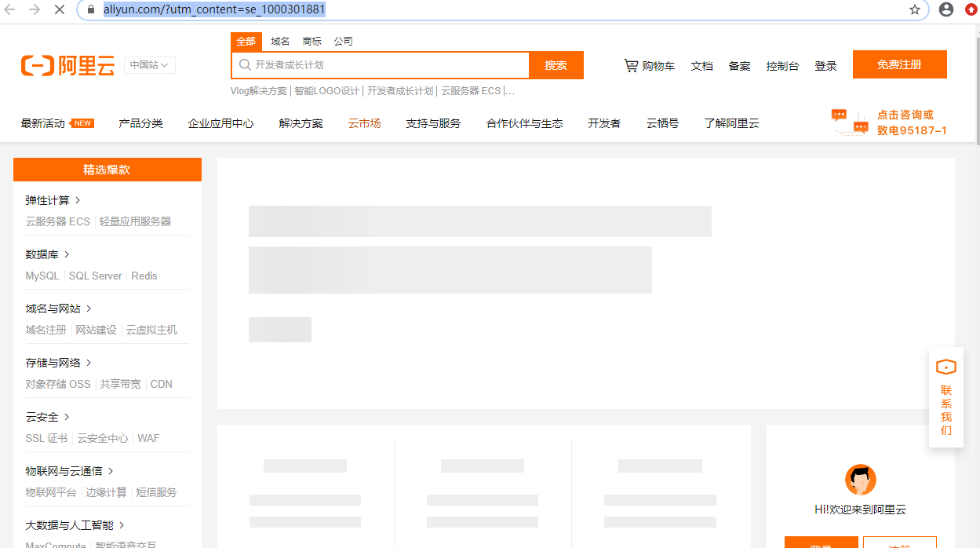Click the 免费注册 button
The image size is (980, 548).
coord(899,64)
